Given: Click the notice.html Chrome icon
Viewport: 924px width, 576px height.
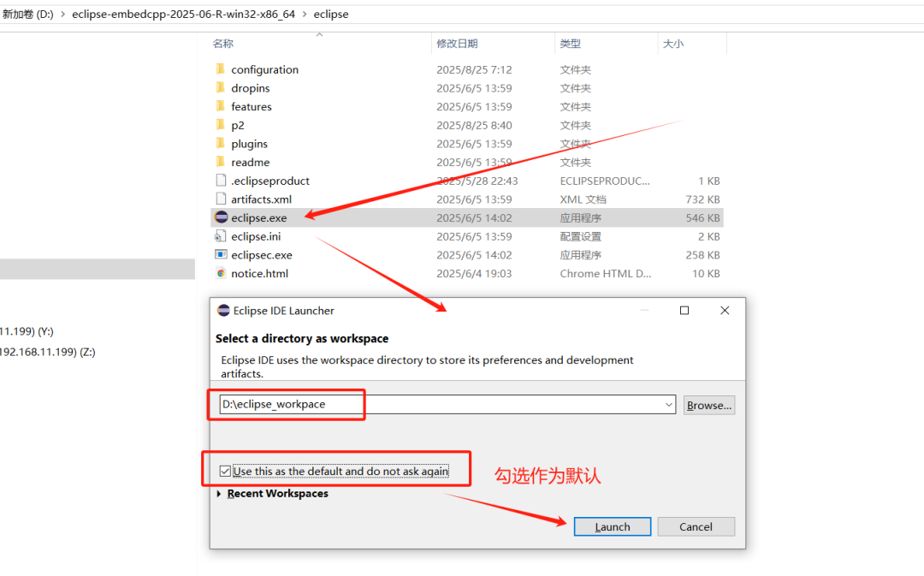Looking at the screenshot, I should (x=221, y=274).
